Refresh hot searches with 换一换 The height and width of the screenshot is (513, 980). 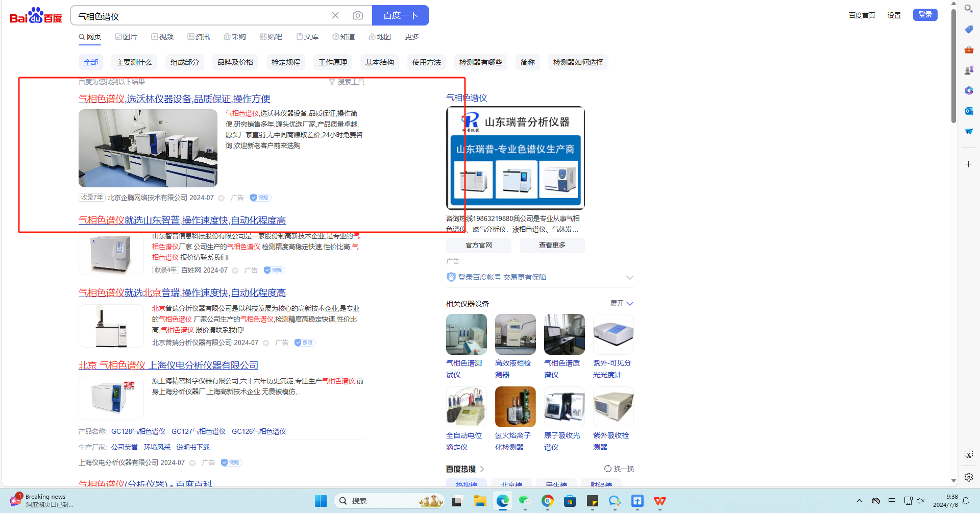coord(619,469)
